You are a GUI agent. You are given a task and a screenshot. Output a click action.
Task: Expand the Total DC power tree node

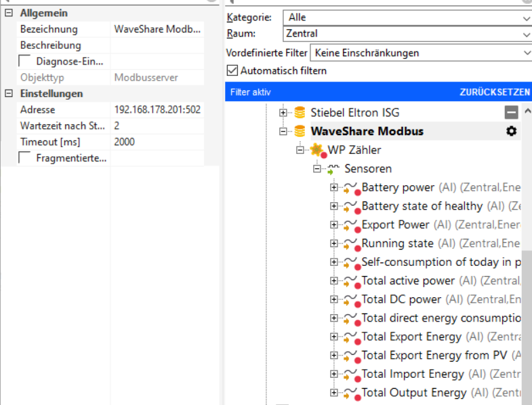click(333, 299)
